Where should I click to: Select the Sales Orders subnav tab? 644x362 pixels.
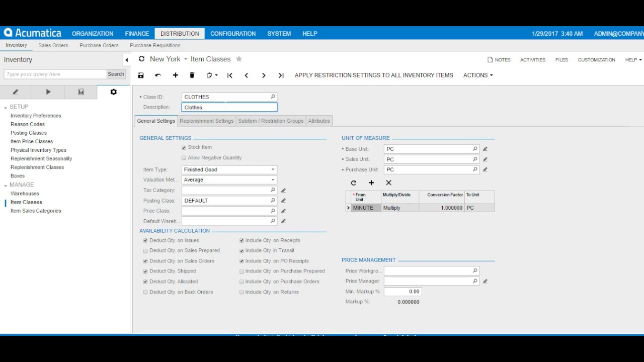53,45
